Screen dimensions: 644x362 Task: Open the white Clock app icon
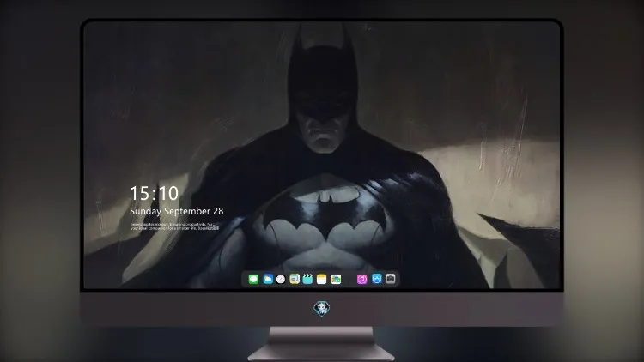[x=281, y=280]
